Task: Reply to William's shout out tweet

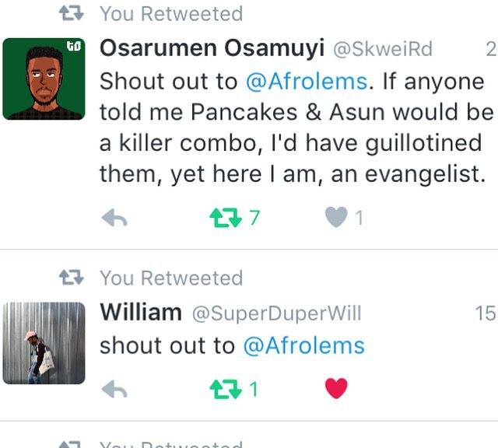Action: [114, 389]
